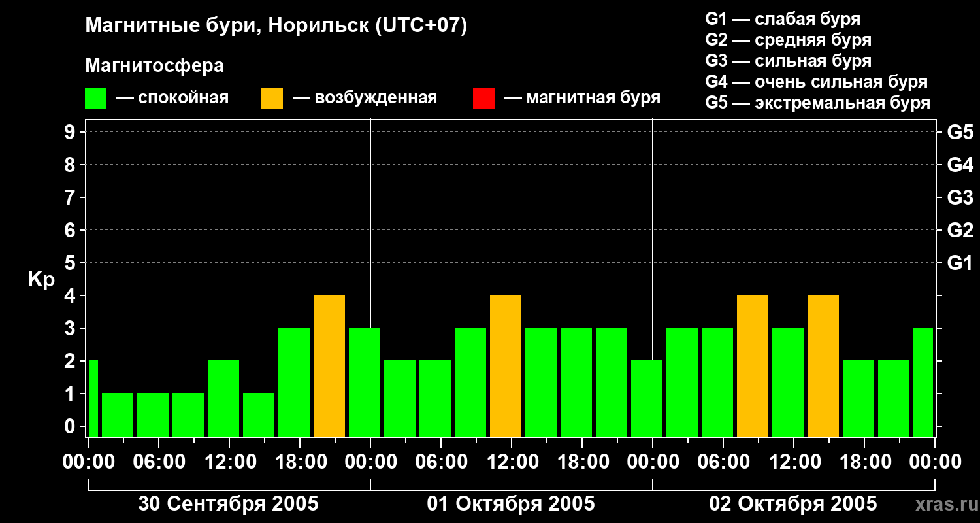980x523 pixels.
Task: Click the orange Kp 4 bar on 01 Октября
Action: pyautogui.click(x=506, y=366)
